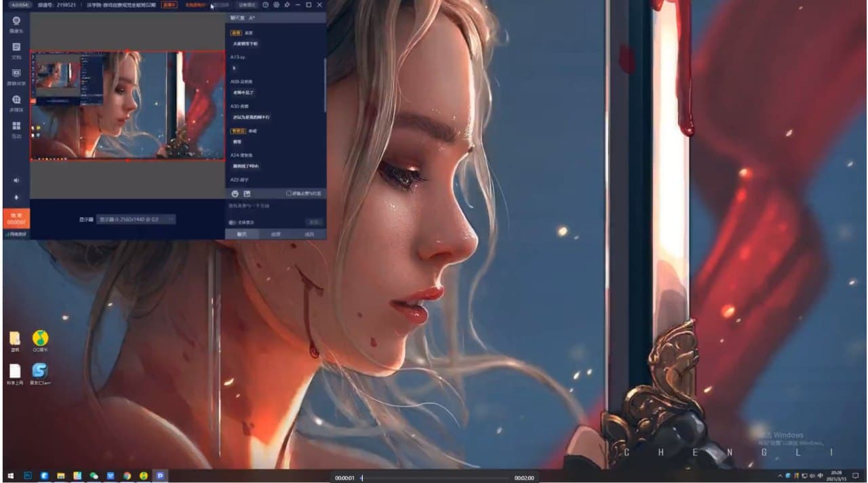The width and height of the screenshot is (868, 483).
Task: Open the display (显示器) 2560x1440 dropdown
Action: (x=137, y=219)
